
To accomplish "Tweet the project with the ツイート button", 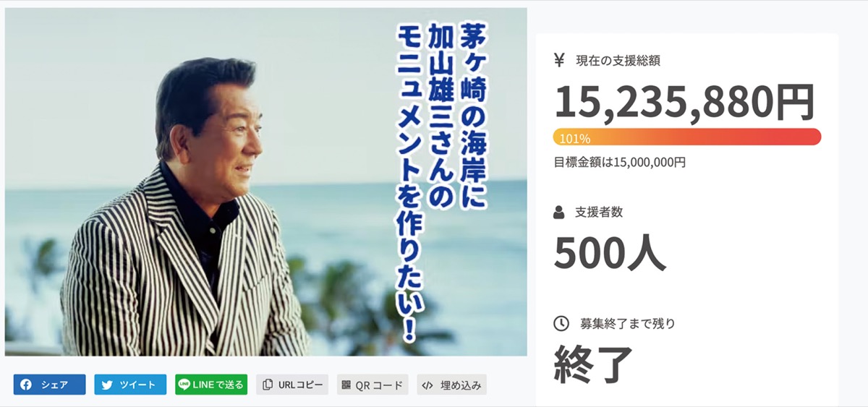I will click(x=130, y=385).
